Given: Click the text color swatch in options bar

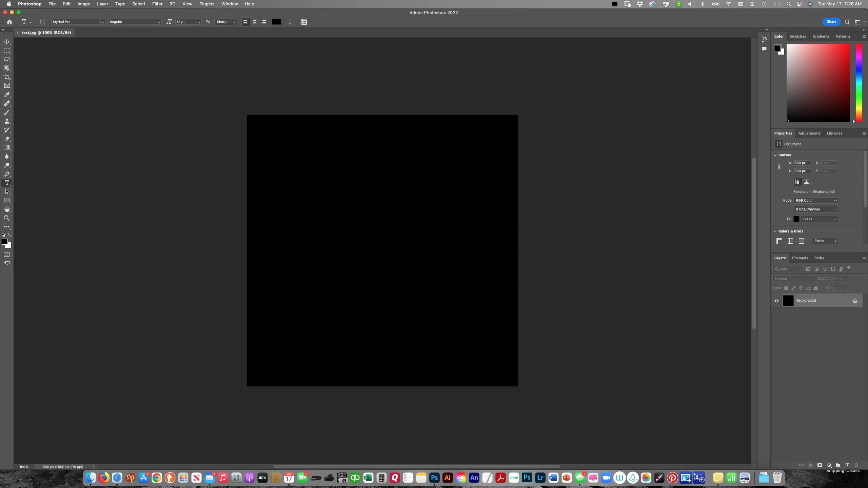Looking at the screenshot, I should [x=276, y=22].
